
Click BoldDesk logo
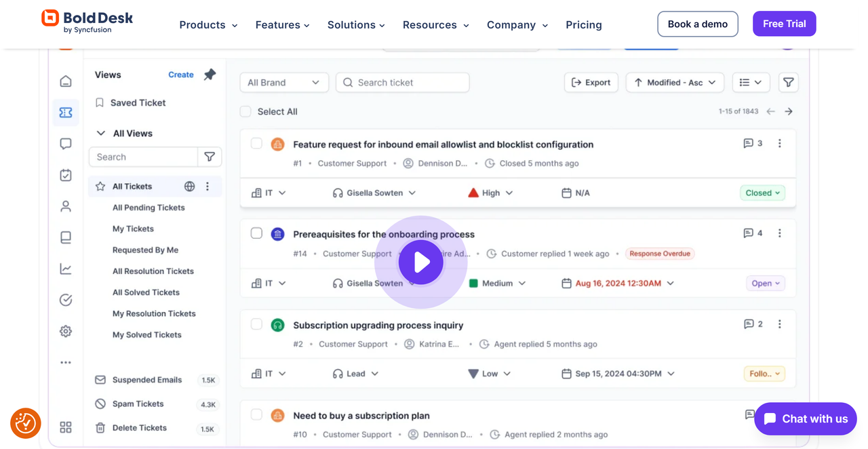87,21
